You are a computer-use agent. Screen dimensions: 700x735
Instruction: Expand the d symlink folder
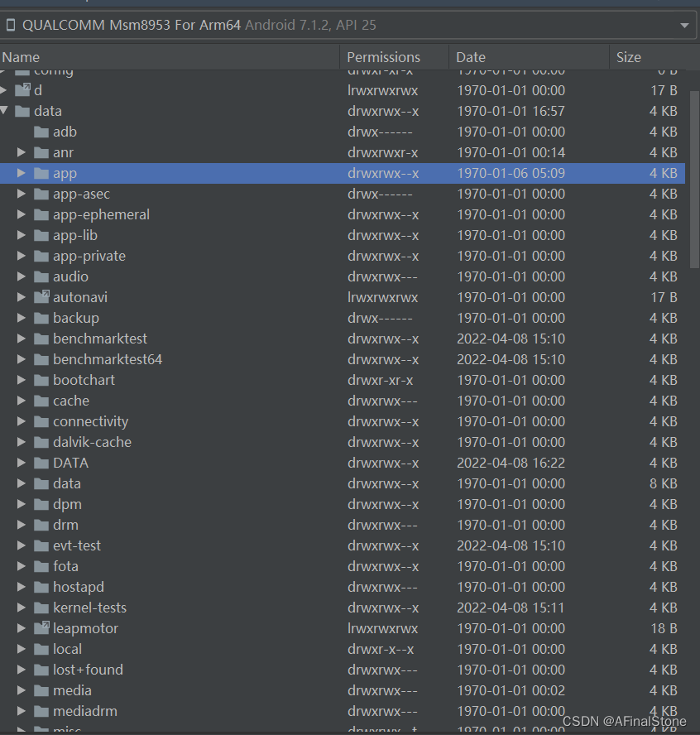[x=3, y=90]
